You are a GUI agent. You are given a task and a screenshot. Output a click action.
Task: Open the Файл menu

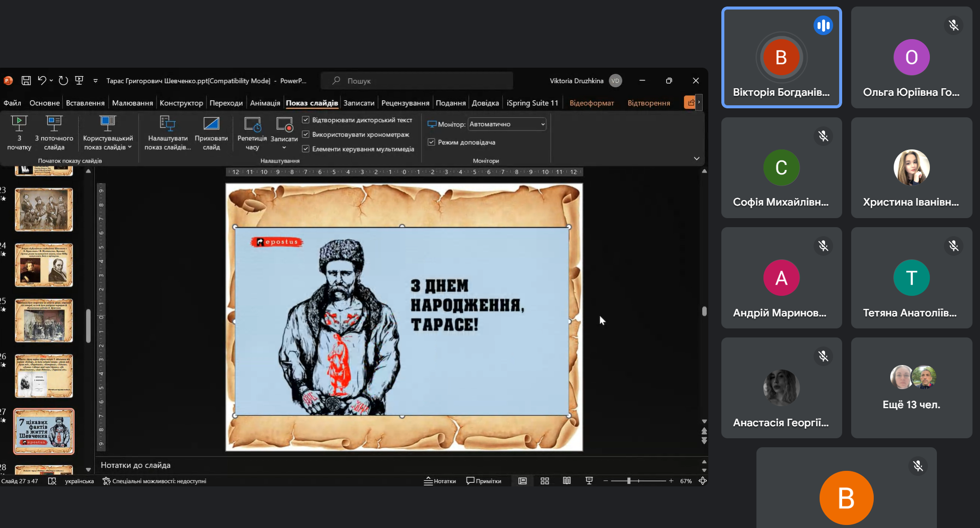tap(13, 103)
